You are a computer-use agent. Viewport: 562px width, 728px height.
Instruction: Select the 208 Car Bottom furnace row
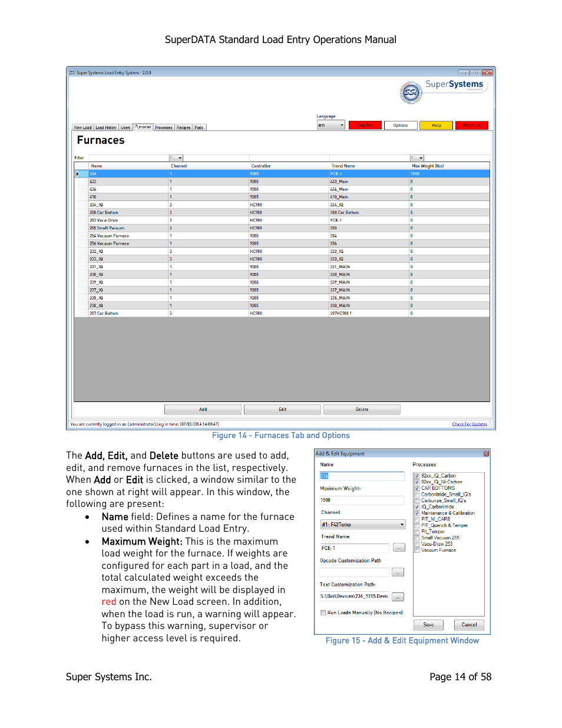[x=282, y=212]
